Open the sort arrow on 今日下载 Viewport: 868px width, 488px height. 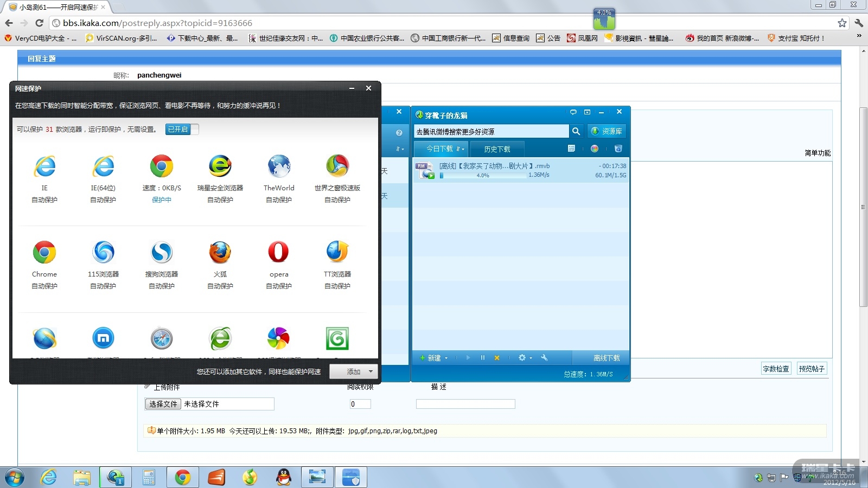click(x=460, y=149)
